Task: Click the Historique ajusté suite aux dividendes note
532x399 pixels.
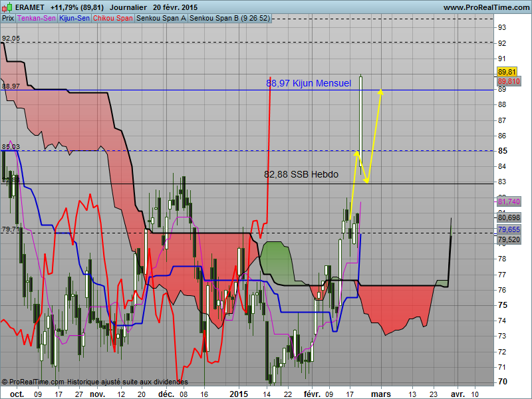Action: pos(127,382)
